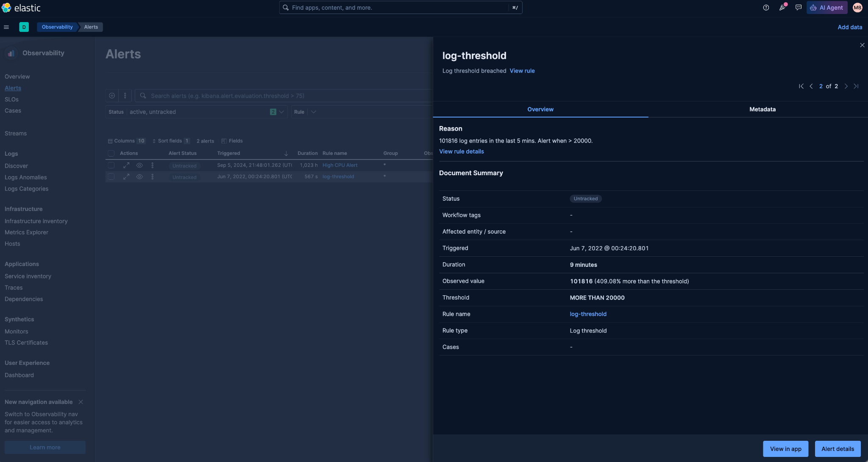Open Streams in the sidebar

coord(16,133)
